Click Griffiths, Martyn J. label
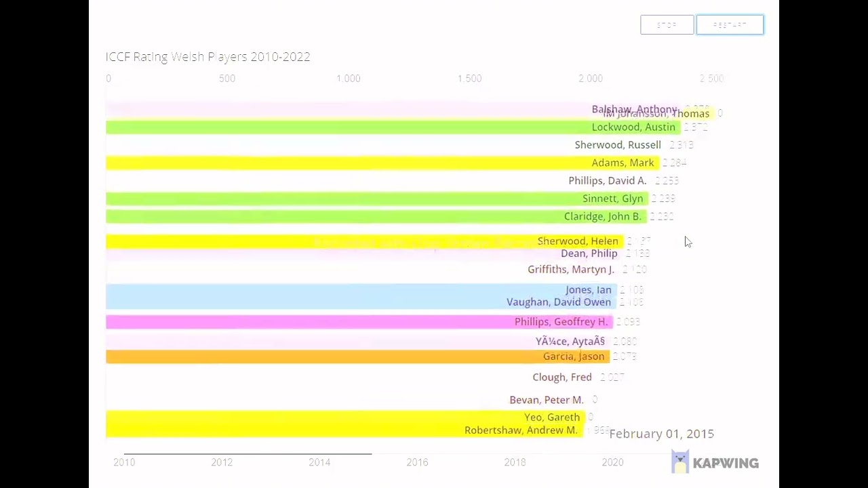This screenshot has width=868, height=488. pyautogui.click(x=571, y=270)
